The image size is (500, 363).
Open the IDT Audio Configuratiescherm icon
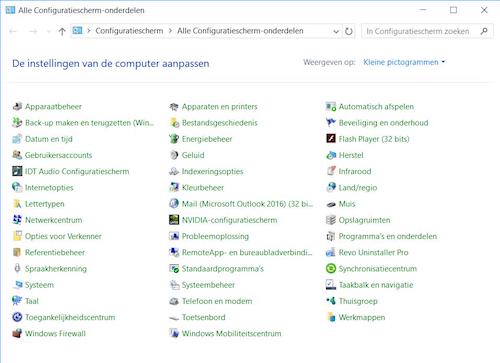click(x=17, y=171)
